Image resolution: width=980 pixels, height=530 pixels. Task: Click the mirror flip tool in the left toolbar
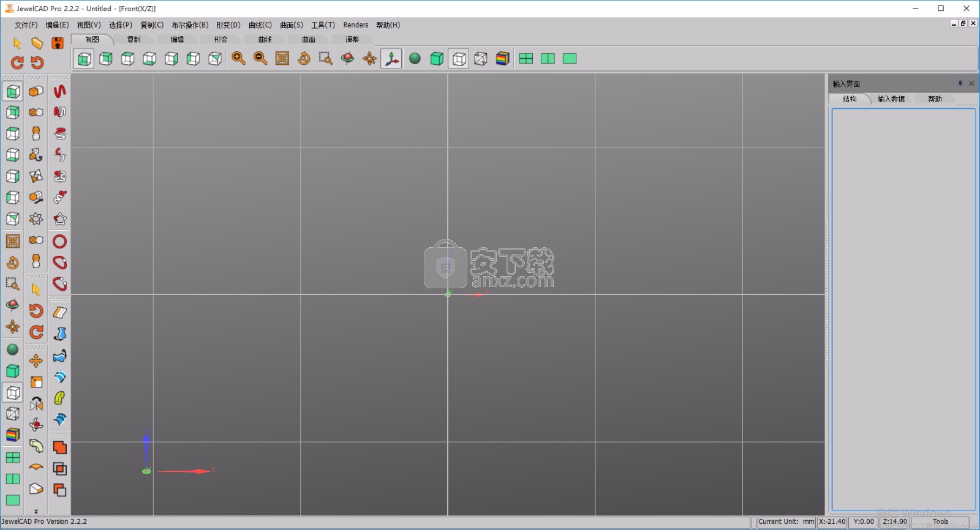point(36,404)
